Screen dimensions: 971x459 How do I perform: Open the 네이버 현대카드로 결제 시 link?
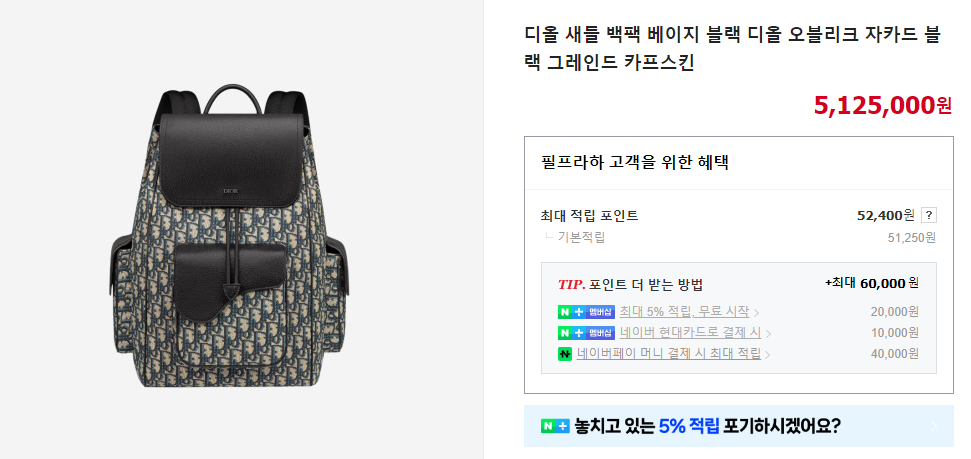pos(690,333)
